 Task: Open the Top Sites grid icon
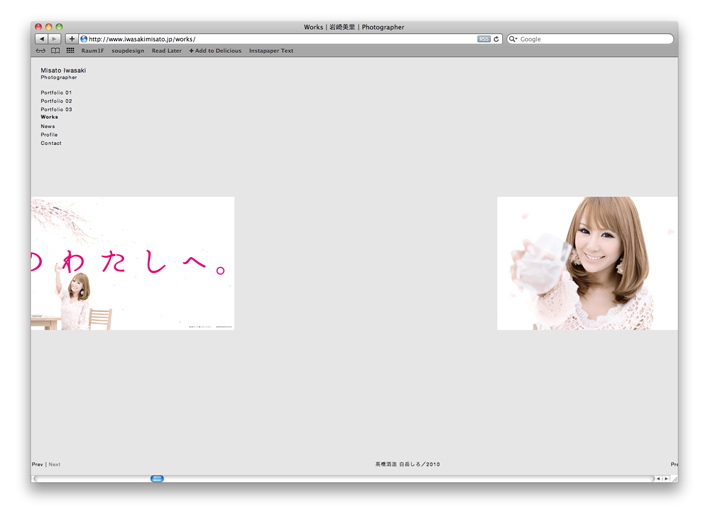pos(70,51)
